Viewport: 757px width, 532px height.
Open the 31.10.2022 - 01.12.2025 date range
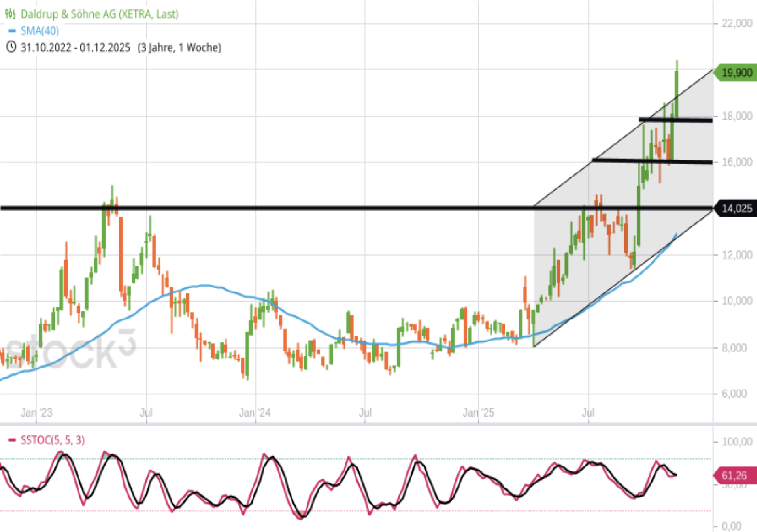[75, 47]
